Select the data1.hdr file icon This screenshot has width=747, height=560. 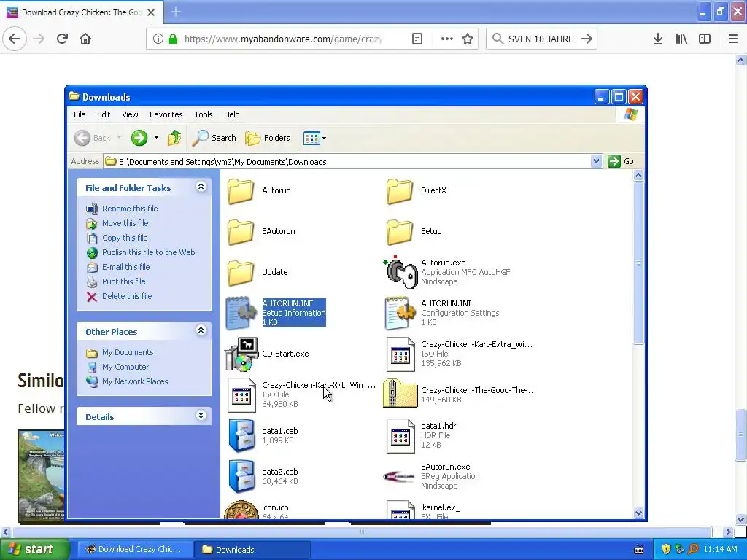(400, 435)
